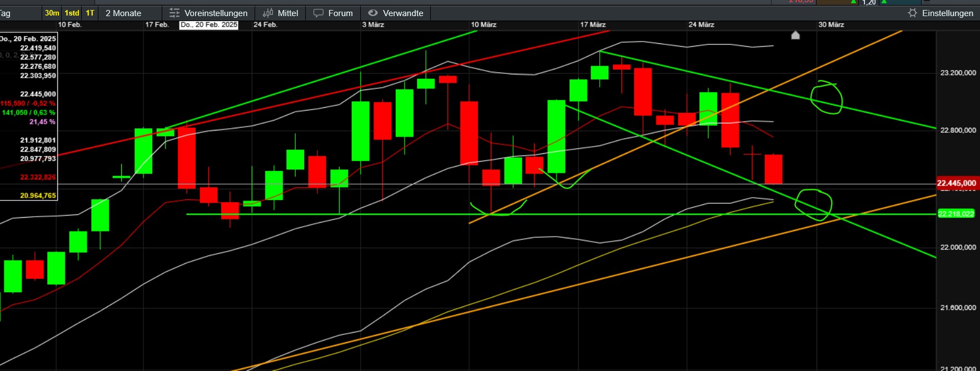Select the 1T daily interval
Image resolution: width=980 pixels, height=371 pixels.
click(x=90, y=13)
